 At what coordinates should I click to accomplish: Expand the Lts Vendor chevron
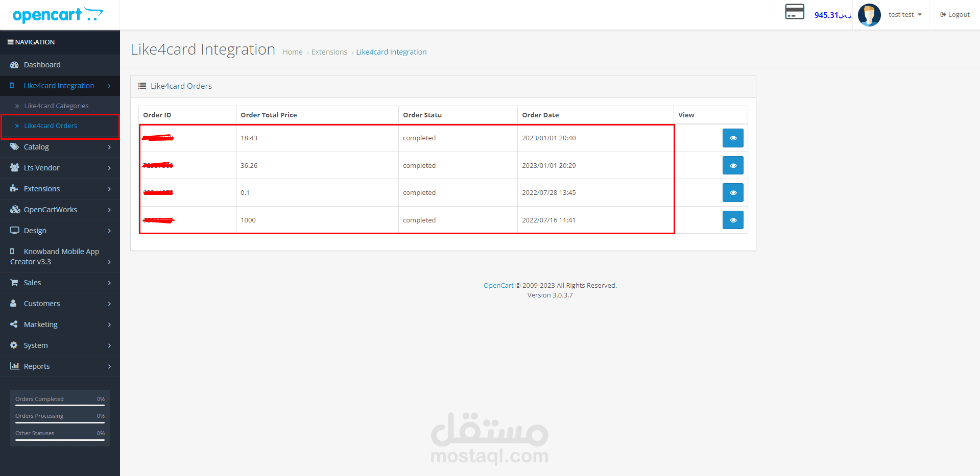pyautogui.click(x=109, y=168)
